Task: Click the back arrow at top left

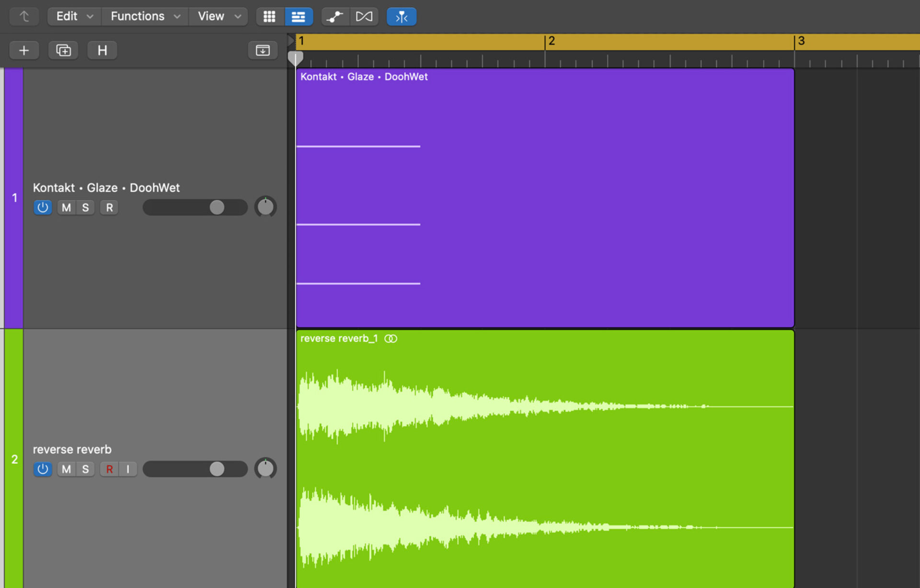Action: point(24,16)
